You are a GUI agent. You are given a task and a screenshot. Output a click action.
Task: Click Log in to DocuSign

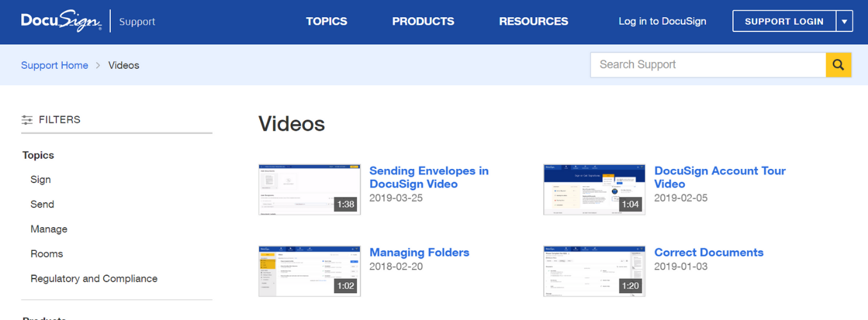point(662,21)
